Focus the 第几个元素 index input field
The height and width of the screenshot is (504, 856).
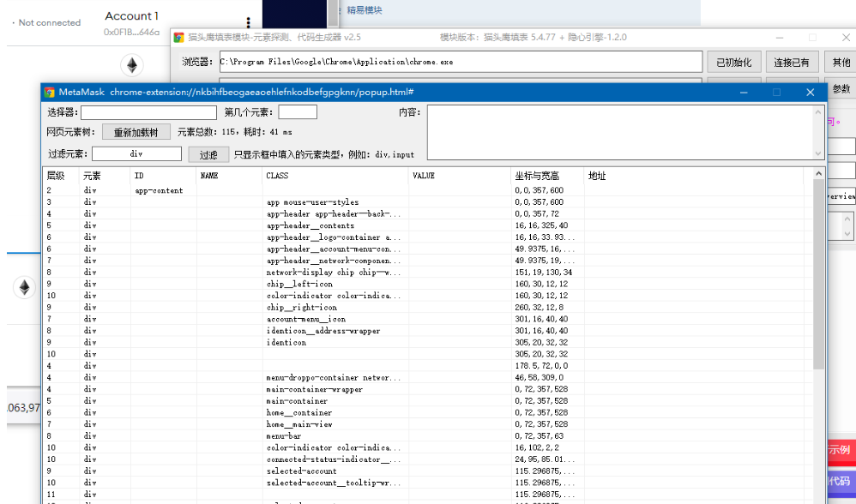coord(298,112)
